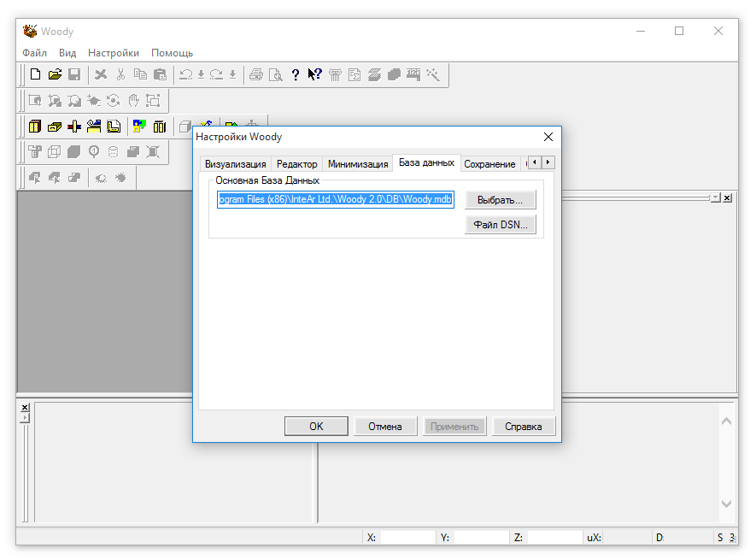Click the Применить button
756x560 pixels.
(x=454, y=427)
